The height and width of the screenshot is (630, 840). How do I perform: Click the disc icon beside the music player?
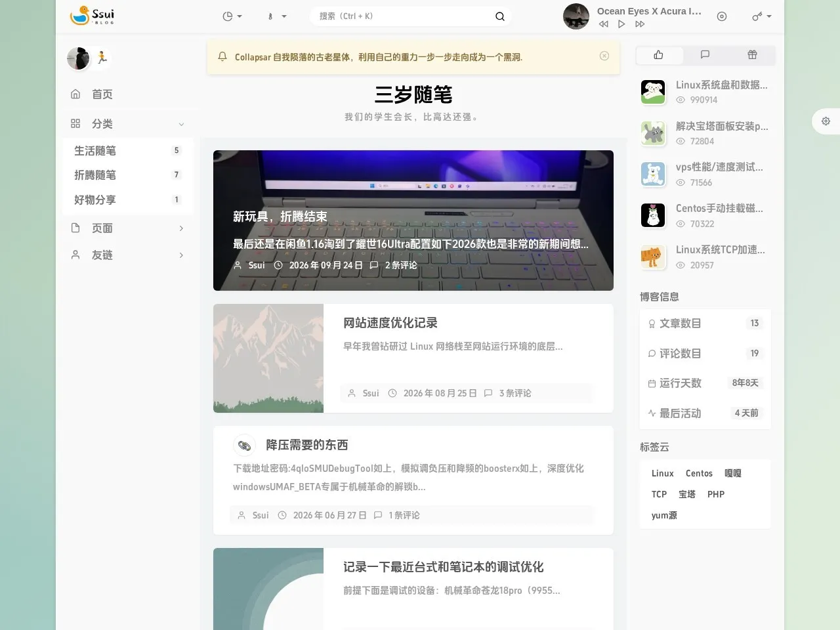pos(722,16)
